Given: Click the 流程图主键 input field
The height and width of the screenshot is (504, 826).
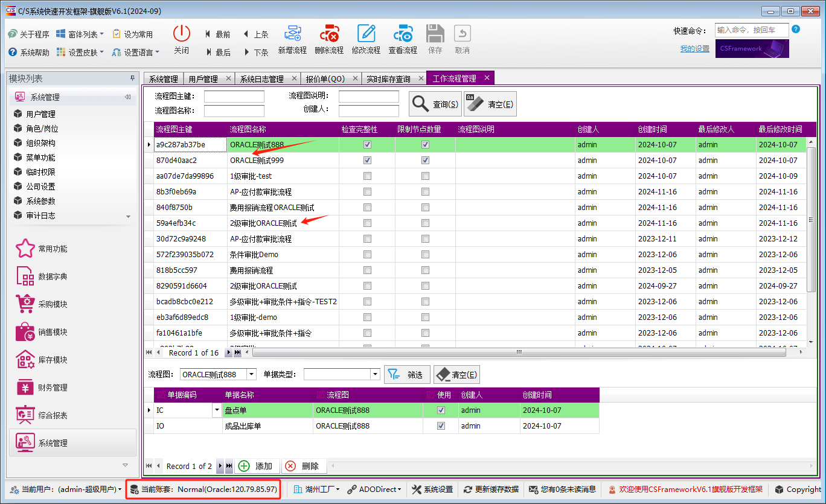Looking at the screenshot, I should 234,97.
